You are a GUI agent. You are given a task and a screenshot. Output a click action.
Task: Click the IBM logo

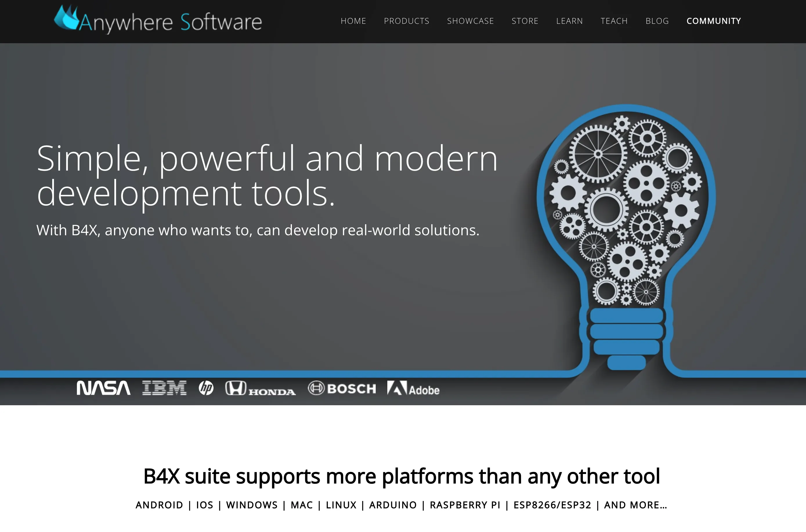(164, 388)
